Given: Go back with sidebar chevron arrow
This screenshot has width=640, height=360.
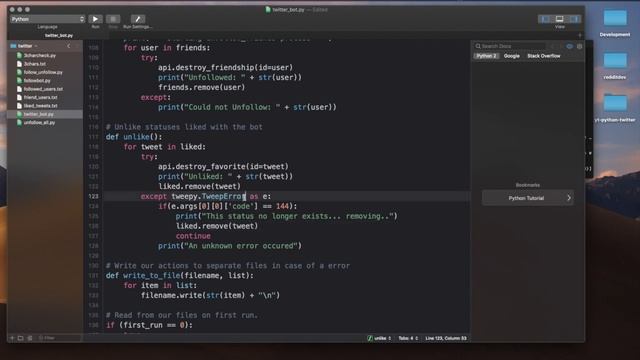Looking at the screenshot, I should pos(69,46).
